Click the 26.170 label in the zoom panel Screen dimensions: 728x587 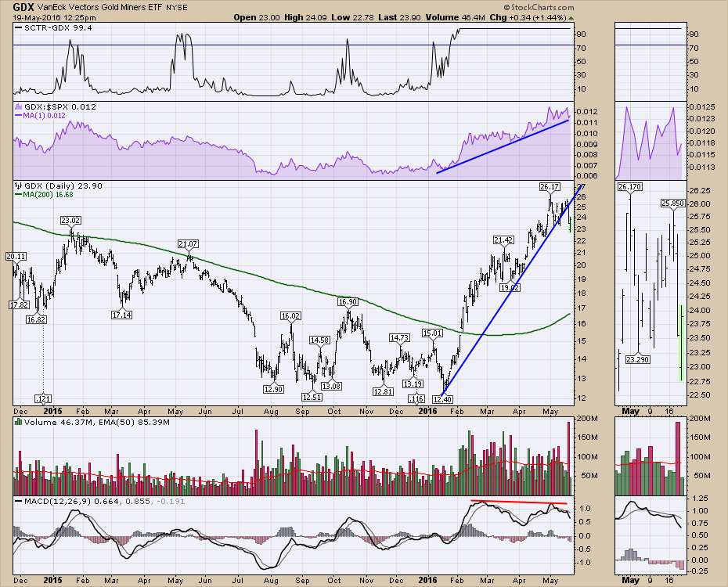coord(629,186)
